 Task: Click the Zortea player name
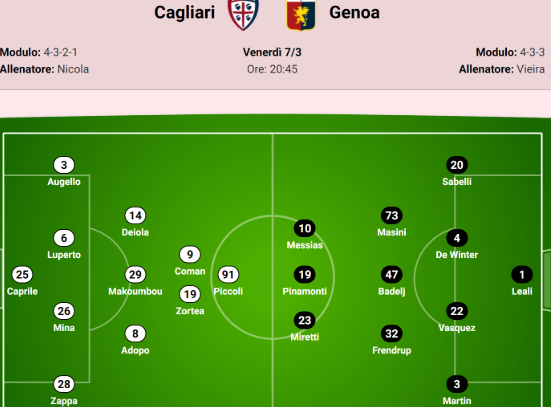(x=190, y=311)
